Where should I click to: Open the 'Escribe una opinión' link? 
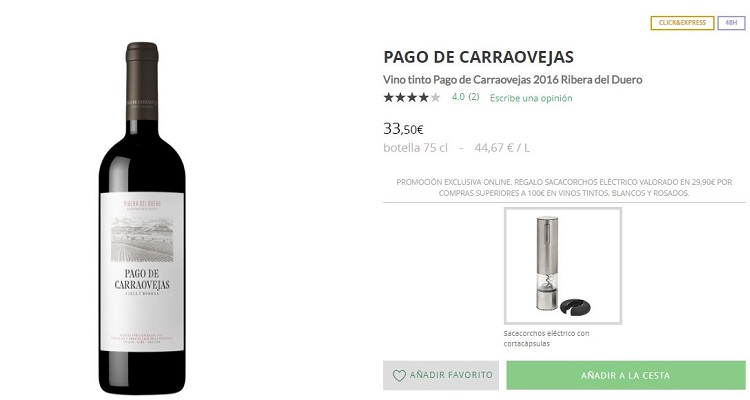(x=531, y=98)
